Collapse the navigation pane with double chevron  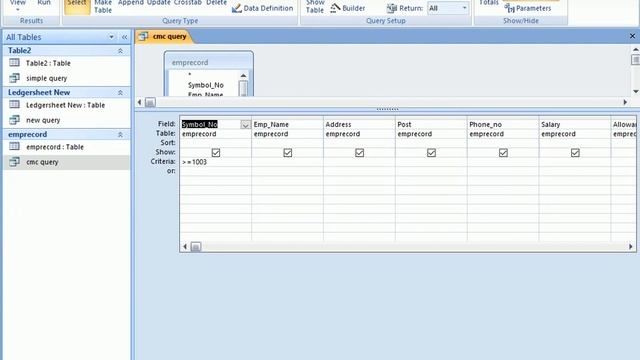[x=124, y=37]
